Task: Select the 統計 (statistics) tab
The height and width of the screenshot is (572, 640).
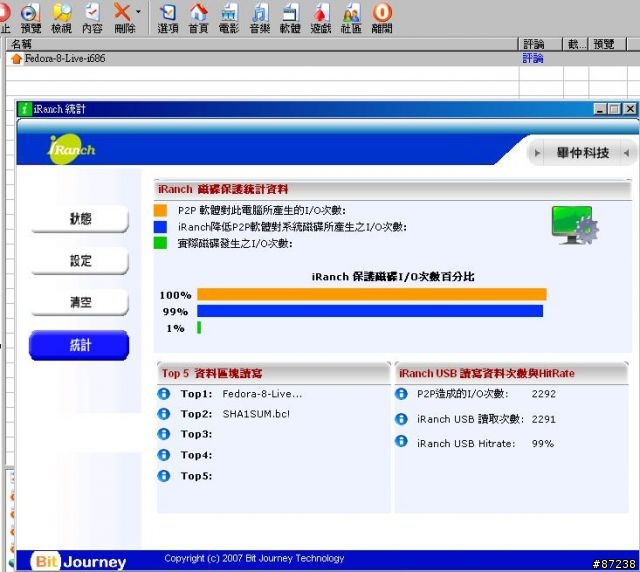Action: [79, 345]
